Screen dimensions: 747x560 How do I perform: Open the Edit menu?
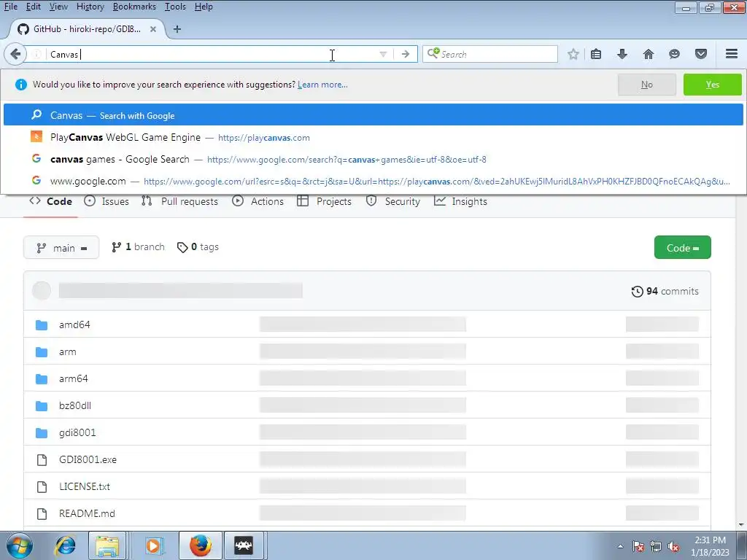(x=33, y=7)
